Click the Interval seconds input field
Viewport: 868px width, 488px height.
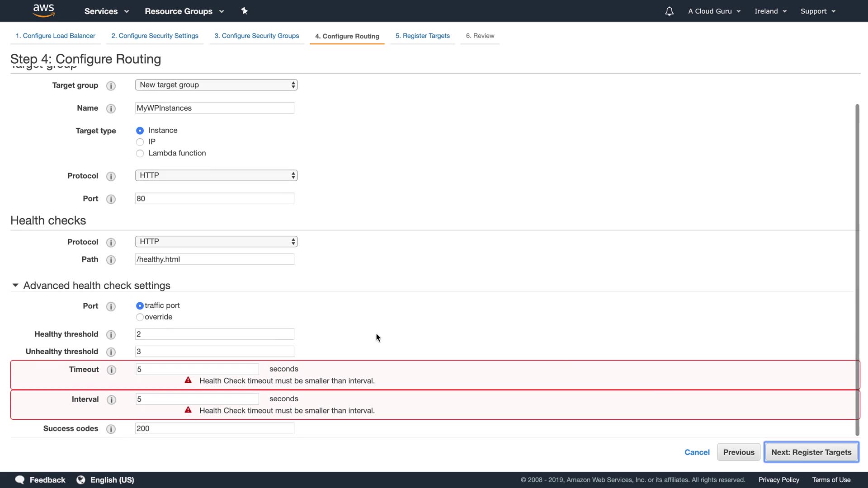197,399
